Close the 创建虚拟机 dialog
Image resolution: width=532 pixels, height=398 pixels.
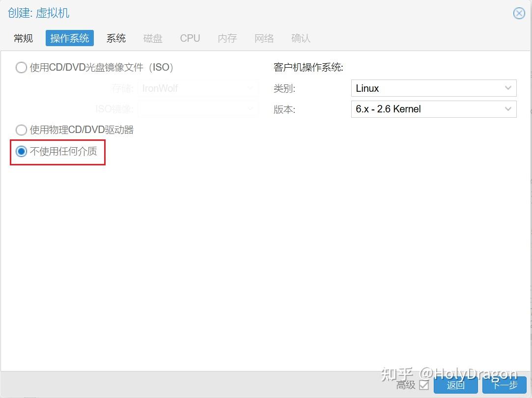click(519, 13)
